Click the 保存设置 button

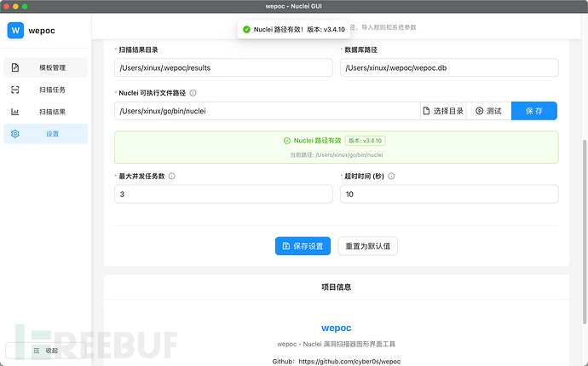[x=303, y=246]
